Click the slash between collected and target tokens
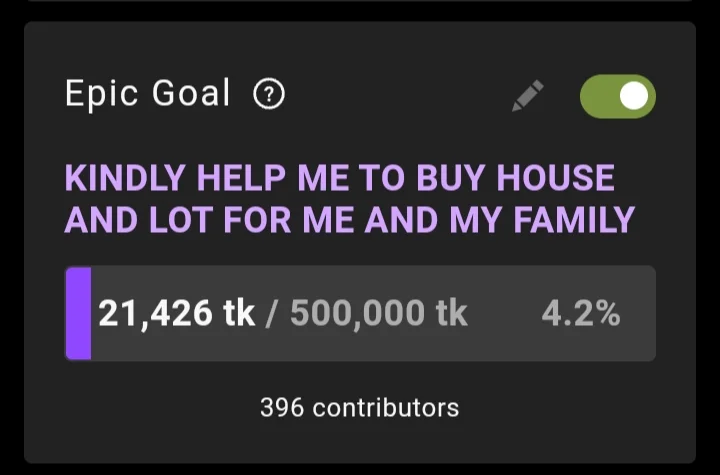This screenshot has width=720, height=475. pyautogui.click(x=272, y=314)
